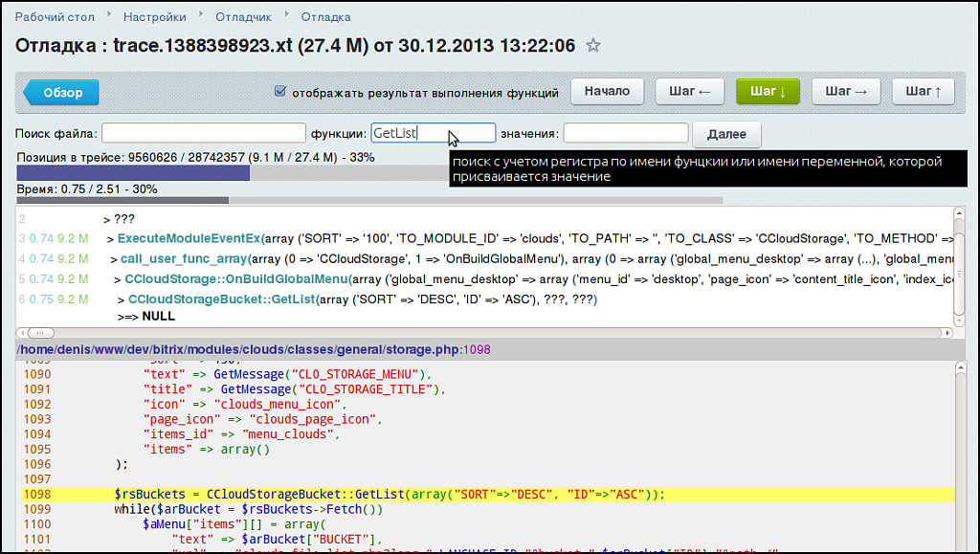The image size is (980, 554).
Task: Click the green Шаг ↓ step button
Action: 768,91
